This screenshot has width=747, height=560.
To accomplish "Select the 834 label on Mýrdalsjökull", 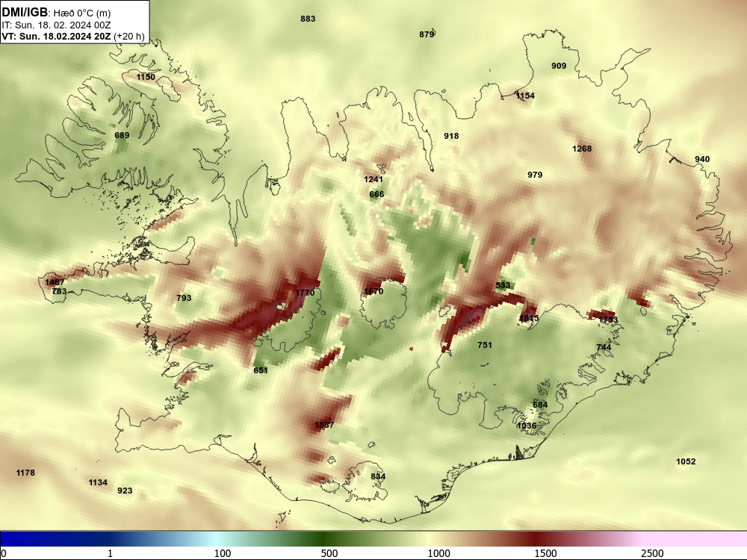I will tap(378, 476).
